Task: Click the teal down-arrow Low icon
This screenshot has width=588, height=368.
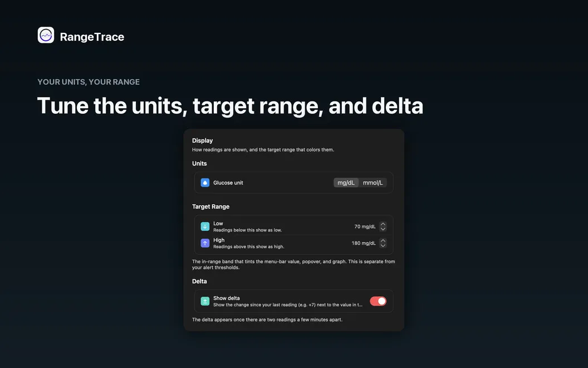Action: point(205,226)
